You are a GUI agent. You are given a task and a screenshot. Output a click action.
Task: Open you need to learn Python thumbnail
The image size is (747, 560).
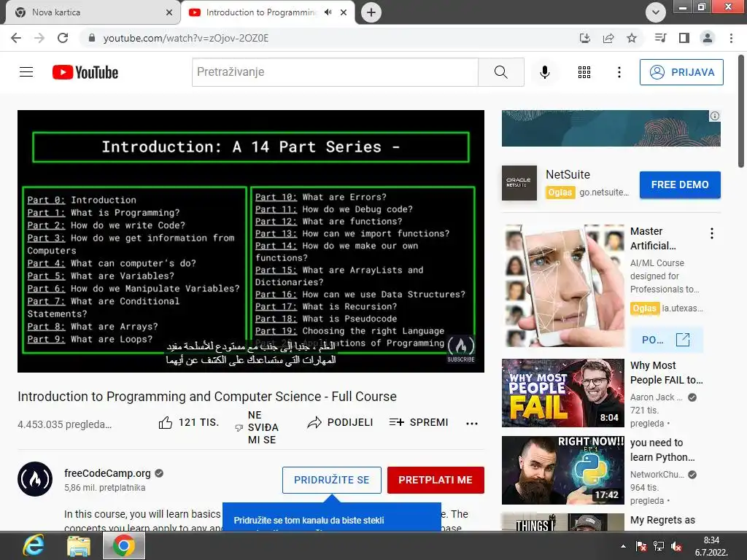tap(562, 470)
